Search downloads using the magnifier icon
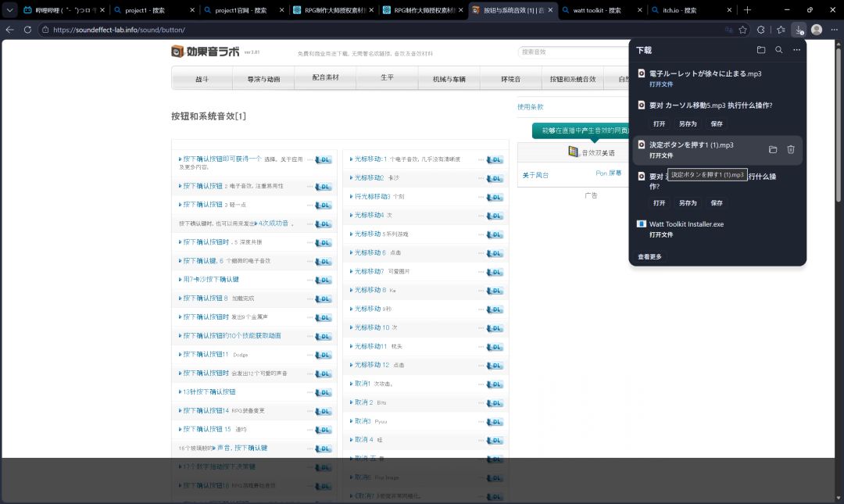 tap(778, 49)
